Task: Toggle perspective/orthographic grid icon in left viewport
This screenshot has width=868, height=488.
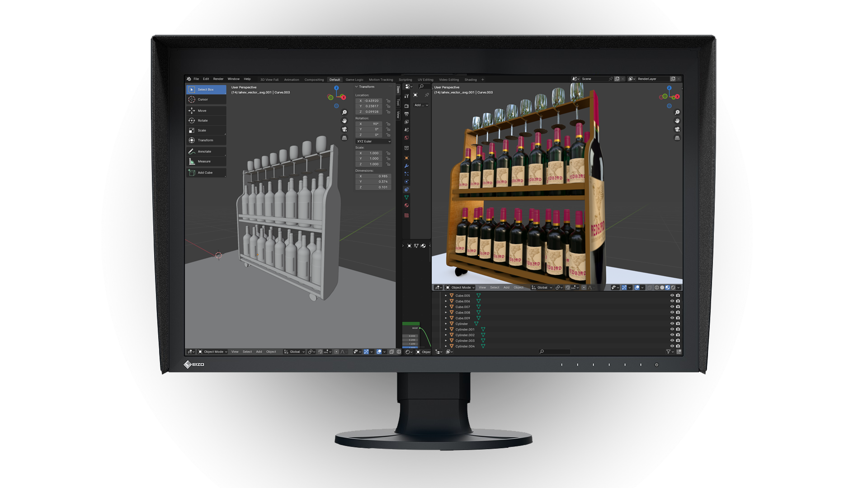Action: point(344,138)
